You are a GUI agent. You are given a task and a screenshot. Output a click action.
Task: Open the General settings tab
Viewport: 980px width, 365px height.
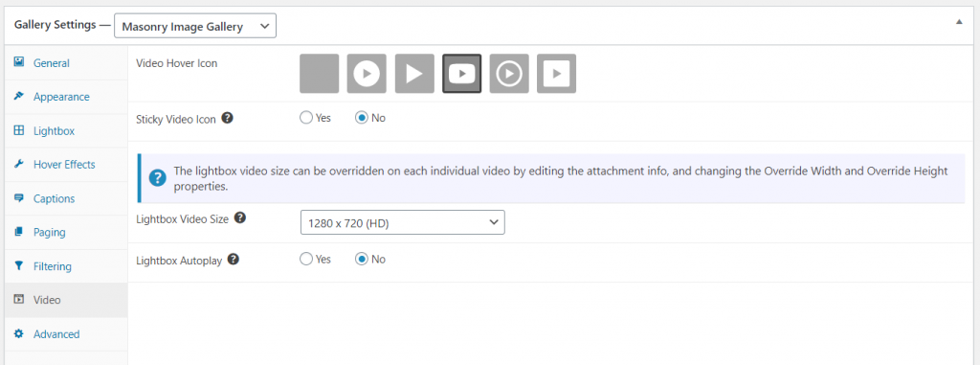click(x=66, y=62)
